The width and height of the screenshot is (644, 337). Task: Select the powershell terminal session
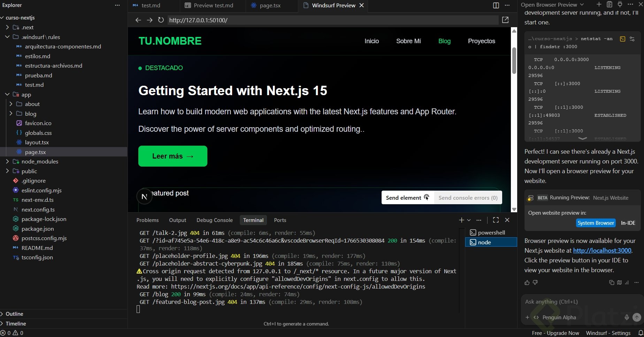tap(491, 232)
